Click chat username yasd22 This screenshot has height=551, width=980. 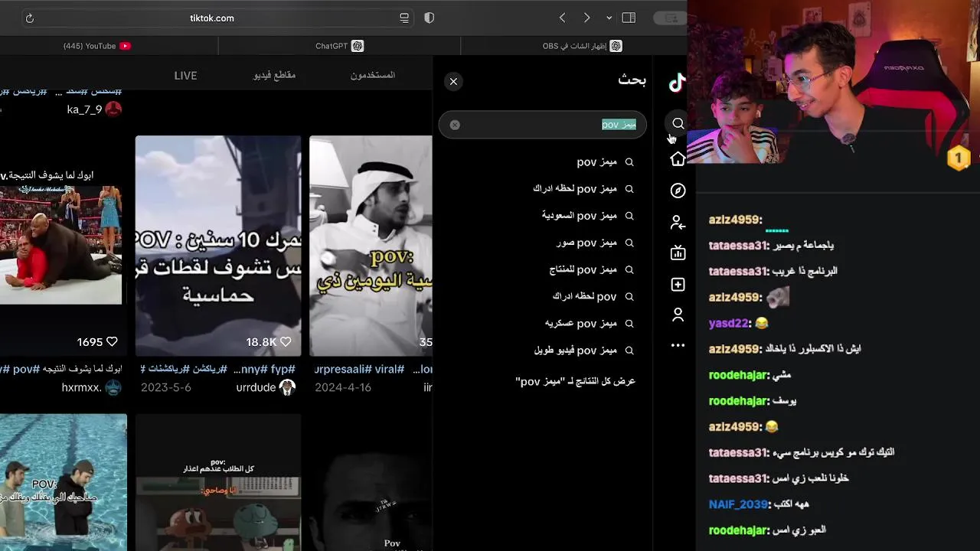tap(728, 323)
